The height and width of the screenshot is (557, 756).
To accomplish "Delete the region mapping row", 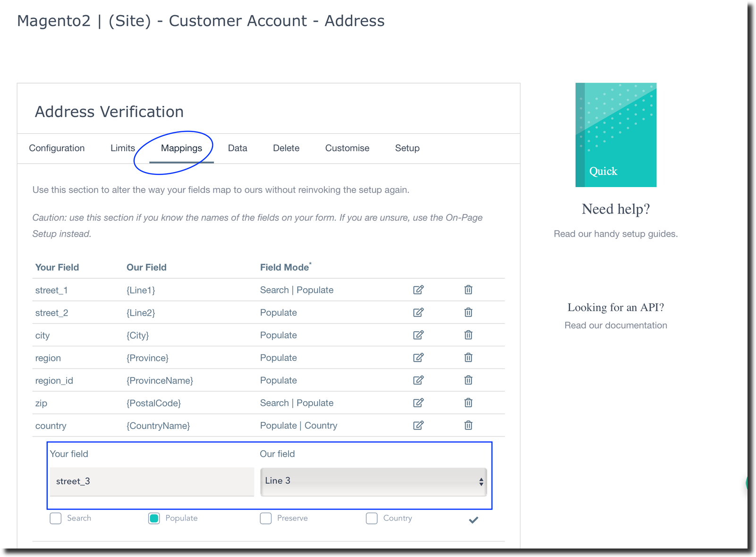I will tap(468, 358).
